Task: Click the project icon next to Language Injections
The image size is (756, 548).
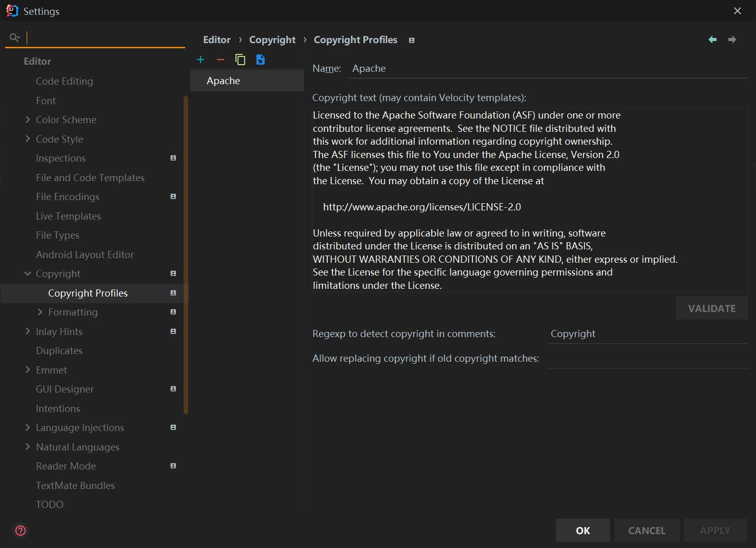Action: point(173,427)
